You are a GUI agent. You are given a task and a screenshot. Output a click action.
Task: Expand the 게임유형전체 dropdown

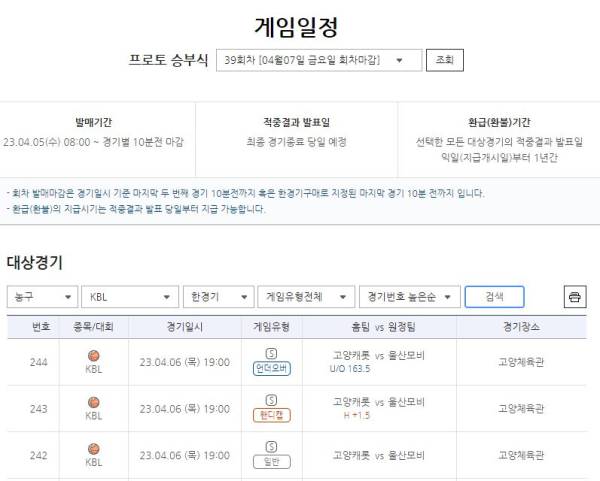[x=306, y=297]
